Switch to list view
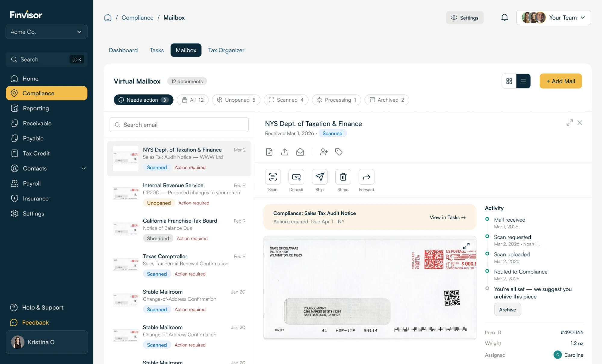Screen dimensions: 602x364 (x=523, y=81)
